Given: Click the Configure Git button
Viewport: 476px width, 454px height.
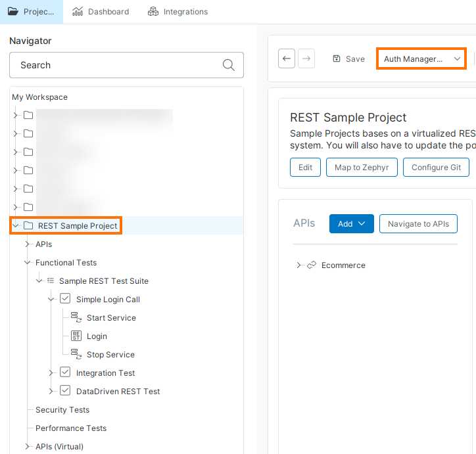Looking at the screenshot, I should click(436, 167).
